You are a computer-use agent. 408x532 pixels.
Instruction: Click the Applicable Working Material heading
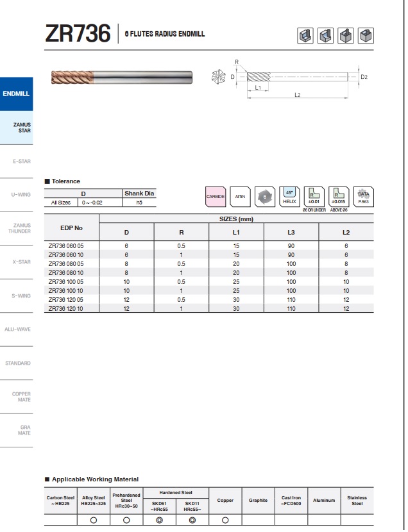click(92, 479)
